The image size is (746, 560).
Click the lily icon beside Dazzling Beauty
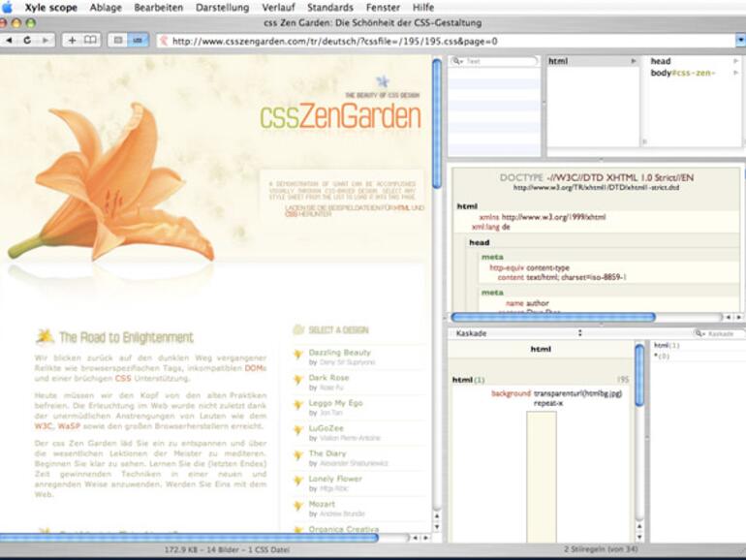point(298,355)
